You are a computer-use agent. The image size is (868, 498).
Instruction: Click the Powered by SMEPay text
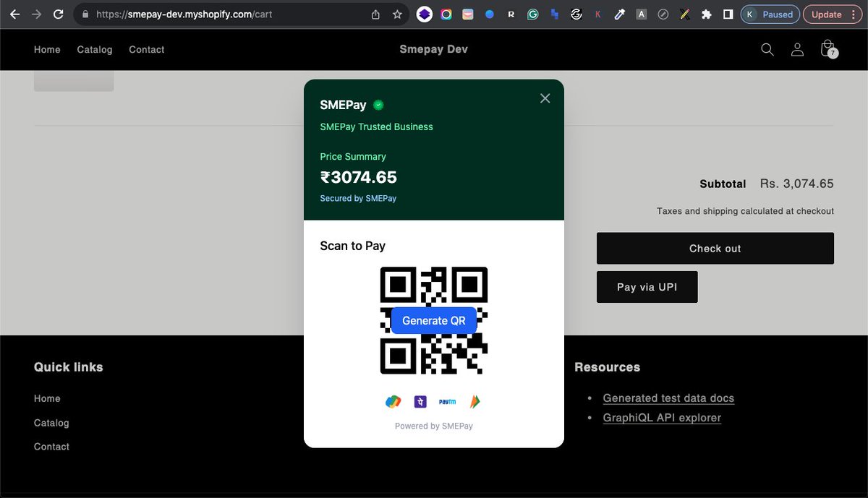[x=434, y=426]
